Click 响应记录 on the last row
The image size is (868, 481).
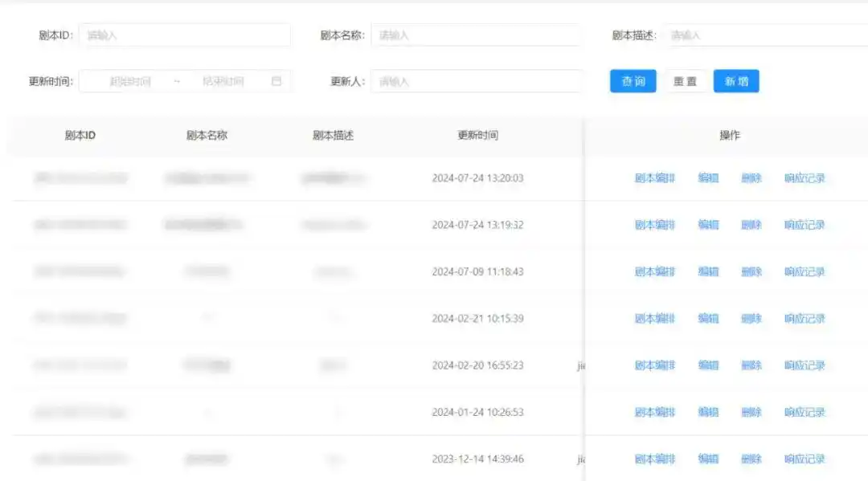[805, 459]
